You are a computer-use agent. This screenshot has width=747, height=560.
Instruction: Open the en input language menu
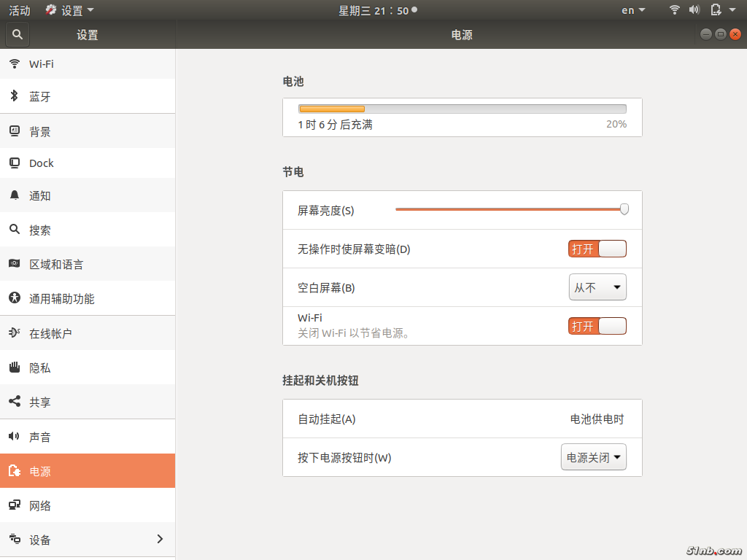[632, 10]
